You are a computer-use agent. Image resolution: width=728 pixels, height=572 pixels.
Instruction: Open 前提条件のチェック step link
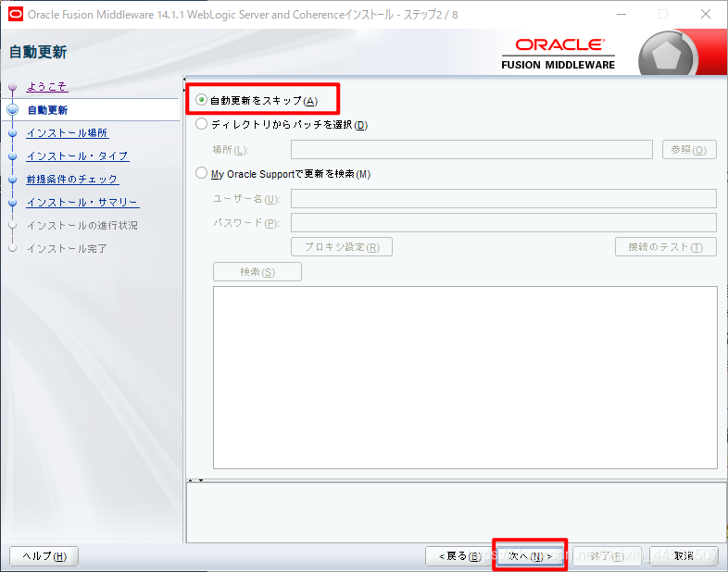[x=72, y=179]
